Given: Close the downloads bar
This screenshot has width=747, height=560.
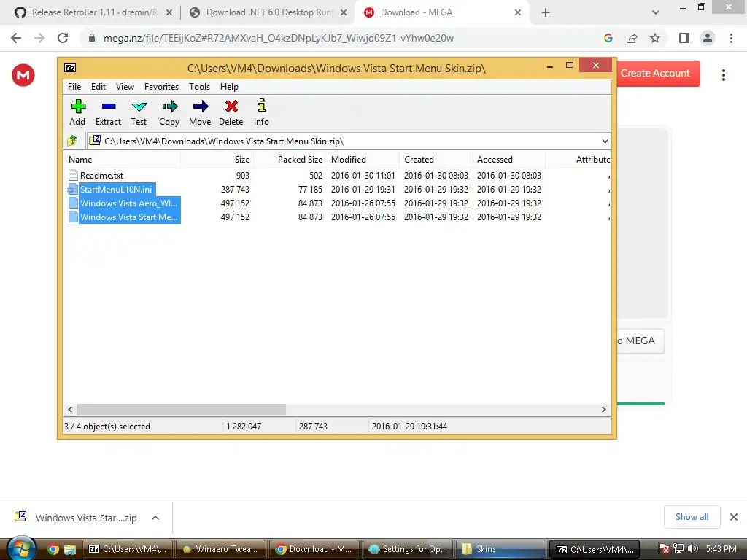Looking at the screenshot, I should coord(734,517).
